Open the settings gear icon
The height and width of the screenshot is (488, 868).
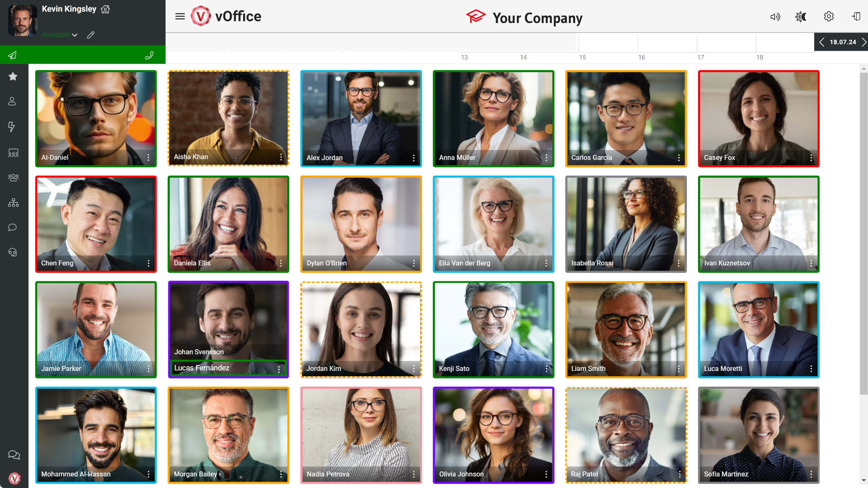click(x=829, y=16)
